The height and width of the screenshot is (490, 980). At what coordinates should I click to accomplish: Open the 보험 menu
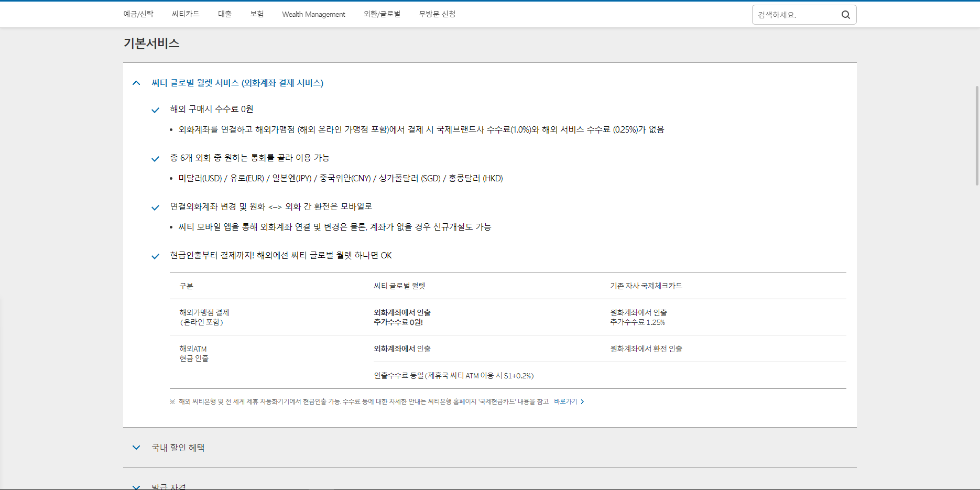coord(257,14)
